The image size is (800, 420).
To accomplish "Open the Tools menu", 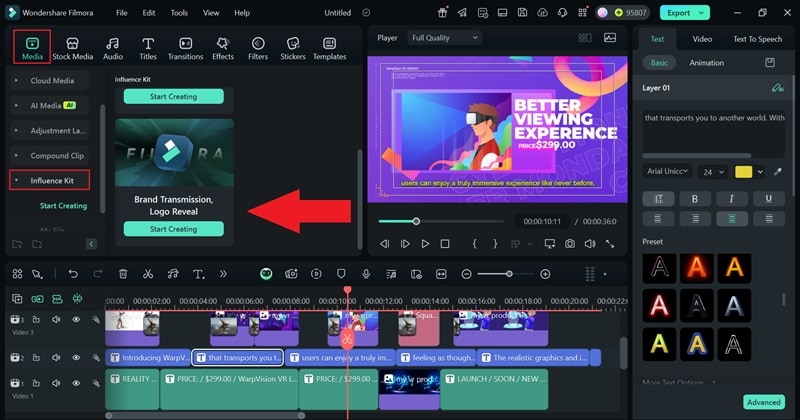I will point(179,13).
